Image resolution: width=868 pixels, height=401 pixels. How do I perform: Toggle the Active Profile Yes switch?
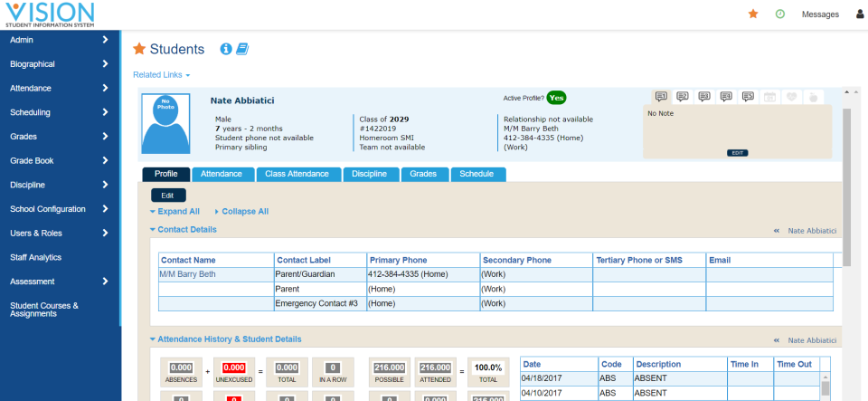(556, 98)
